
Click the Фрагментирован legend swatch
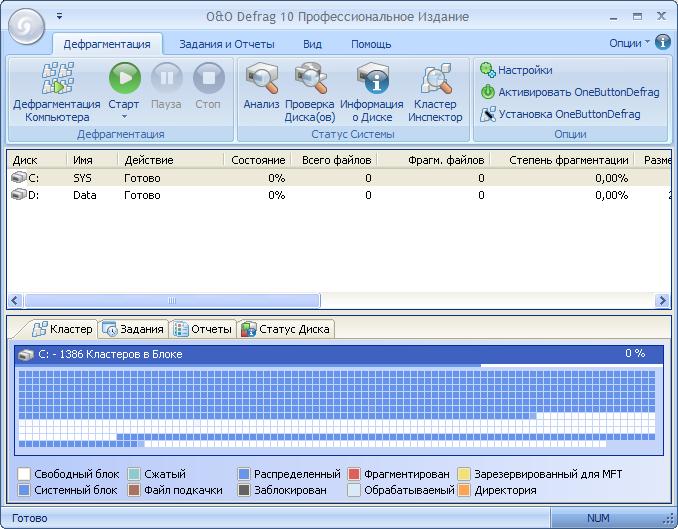[354, 474]
